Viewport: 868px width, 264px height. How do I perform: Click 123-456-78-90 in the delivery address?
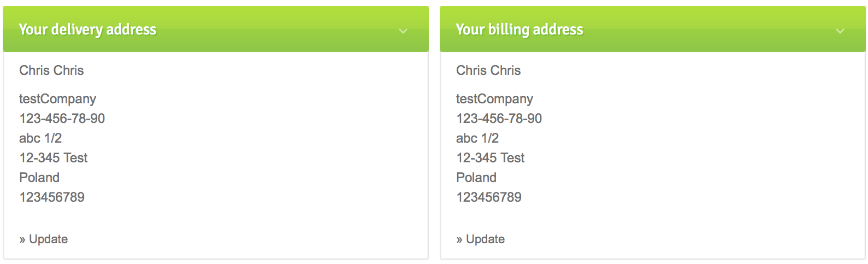[62, 119]
